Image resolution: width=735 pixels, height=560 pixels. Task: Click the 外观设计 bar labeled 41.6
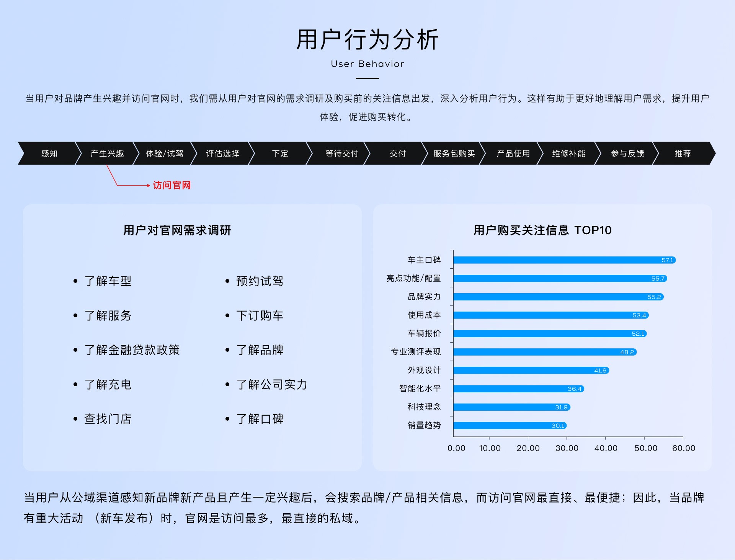[x=531, y=370]
